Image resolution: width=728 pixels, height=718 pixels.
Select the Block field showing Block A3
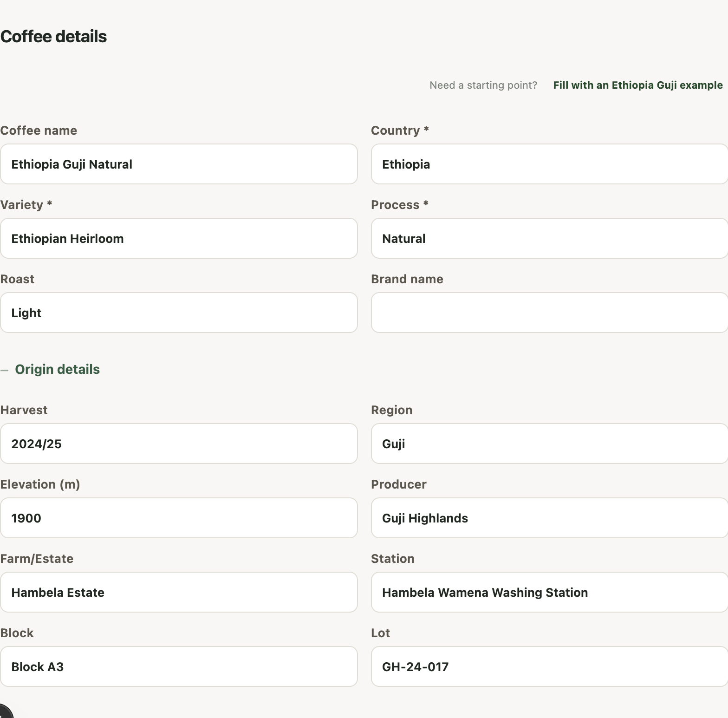coord(179,666)
